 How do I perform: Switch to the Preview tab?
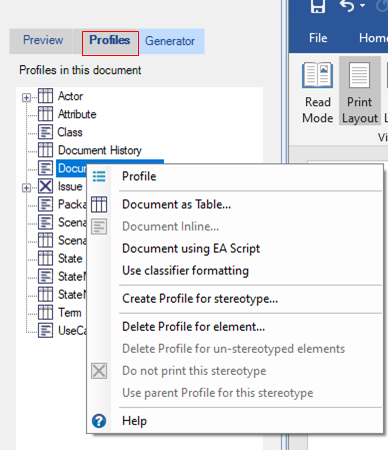coord(43,40)
